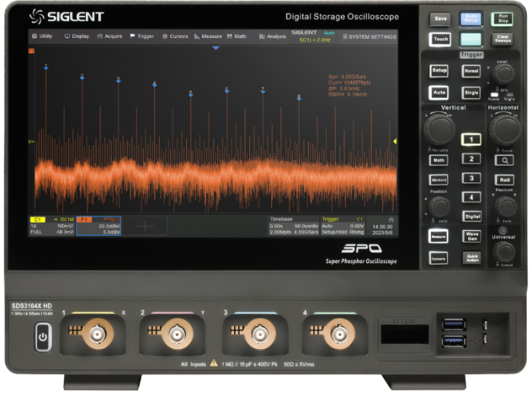Push the Memory button
Viewport: 532px width, 397px height.
click(x=439, y=180)
